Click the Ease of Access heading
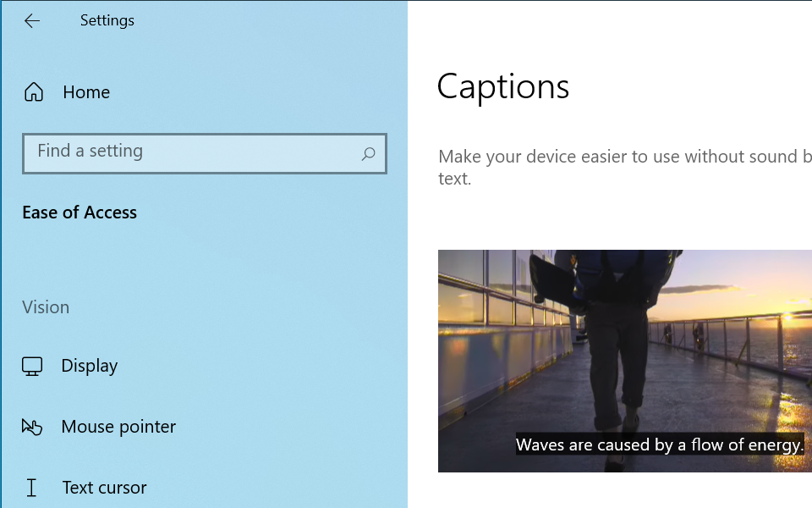Image resolution: width=812 pixels, height=508 pixels. pyautogui.click(x=80, y=212)
